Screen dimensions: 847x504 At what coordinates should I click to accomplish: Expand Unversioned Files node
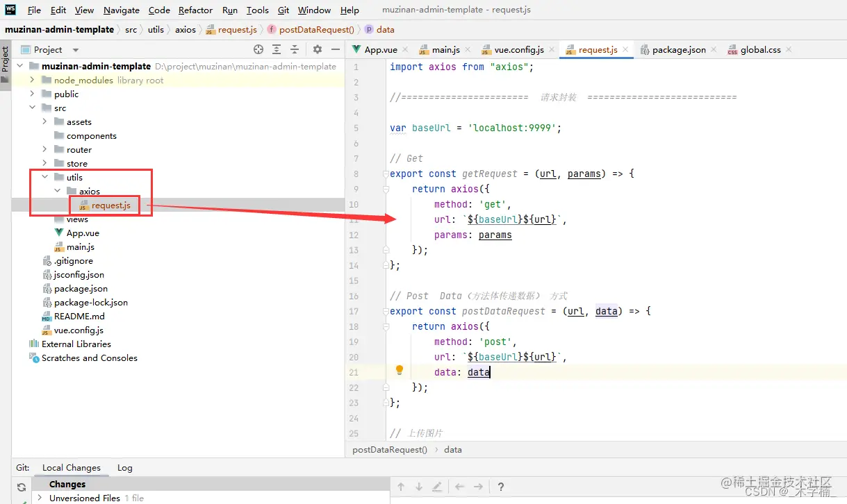click(x=40, y=498)
